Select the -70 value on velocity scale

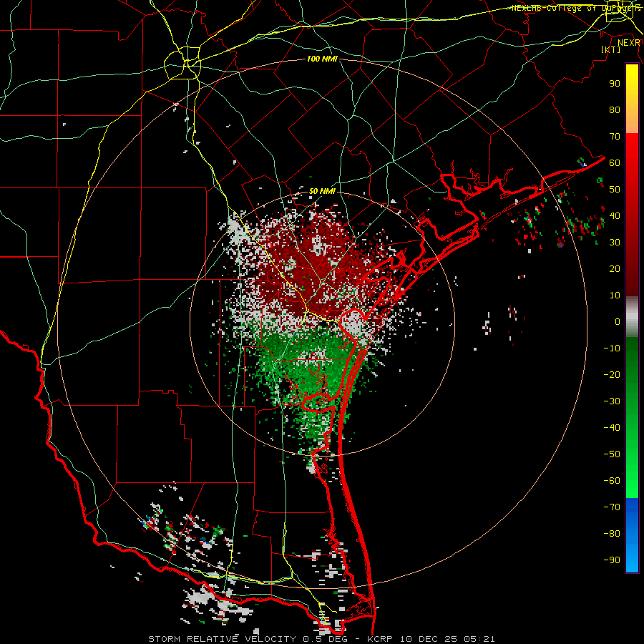pos(612,507)
